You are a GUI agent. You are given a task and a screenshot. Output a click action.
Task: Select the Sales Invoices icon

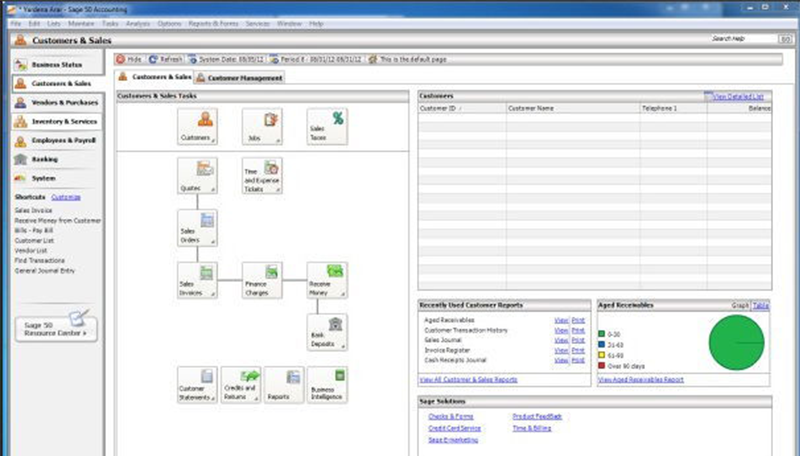(197, 280)
